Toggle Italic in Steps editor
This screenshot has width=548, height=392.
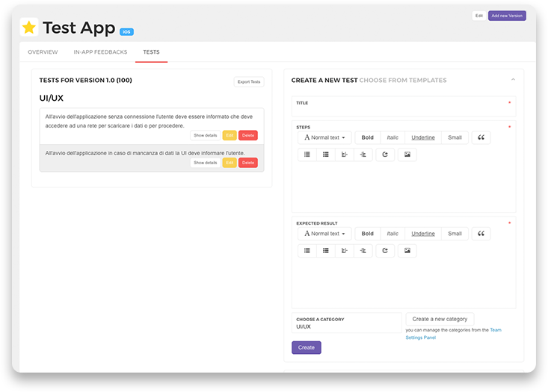coord(392,137)
